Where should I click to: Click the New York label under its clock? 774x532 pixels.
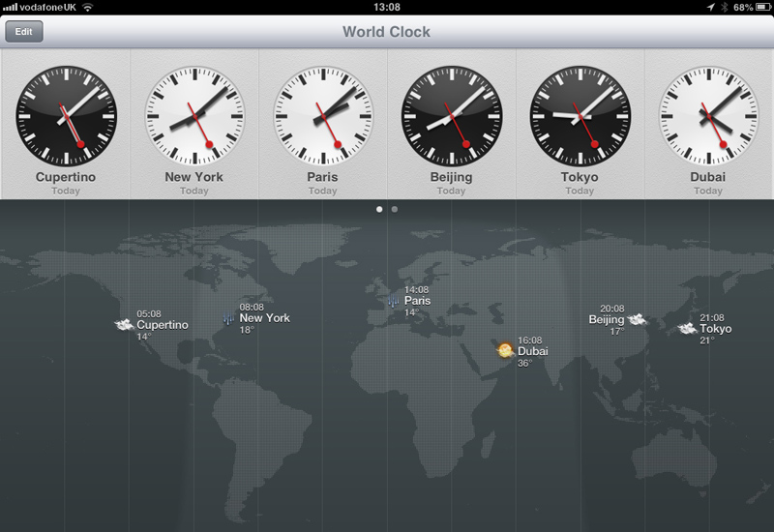(194, 177)
